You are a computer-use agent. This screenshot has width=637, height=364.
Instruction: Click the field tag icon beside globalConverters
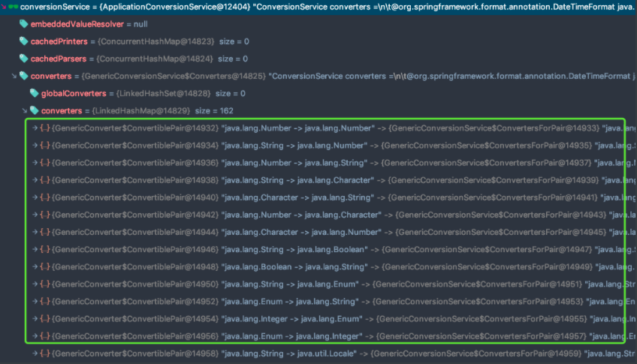[x=34, y=93]
